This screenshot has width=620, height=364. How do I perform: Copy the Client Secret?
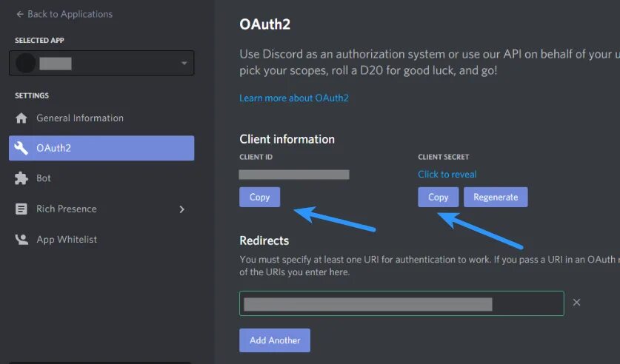click(438, 197)
